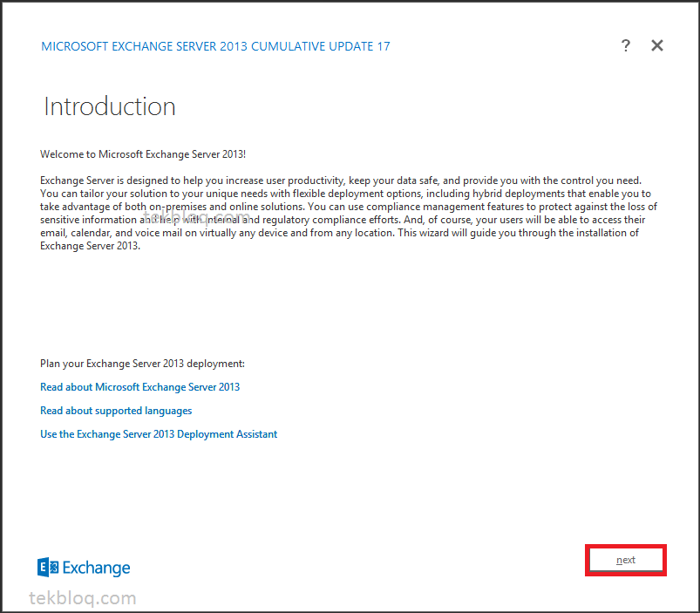Image resolution: width=700 pixels, height=613 pixels.
Task: Select the Welcome to Microsoft Exchange Server 2013 line
Action: coord(143,154)
